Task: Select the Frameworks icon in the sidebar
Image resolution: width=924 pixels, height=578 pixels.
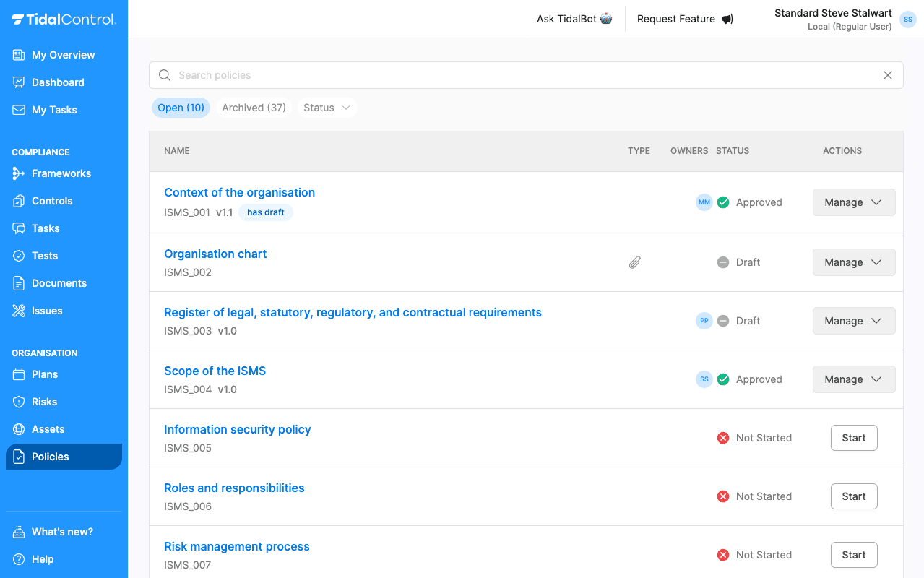Action: pos(18,173)
